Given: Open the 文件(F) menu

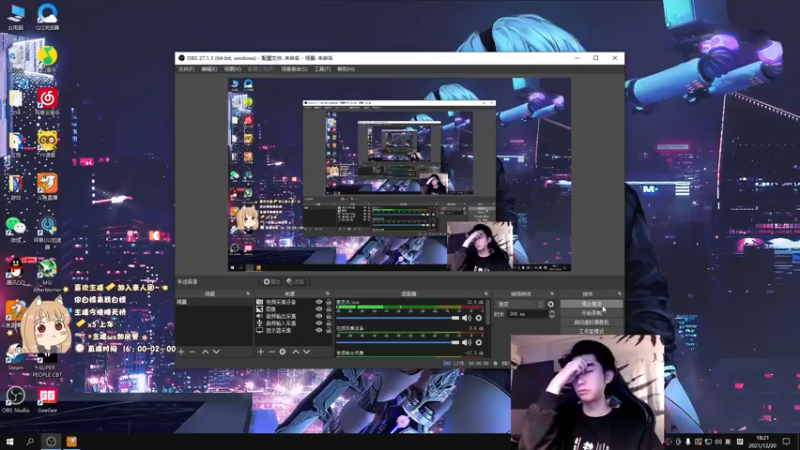Looking at the screenshot, I should coord(186,69).
